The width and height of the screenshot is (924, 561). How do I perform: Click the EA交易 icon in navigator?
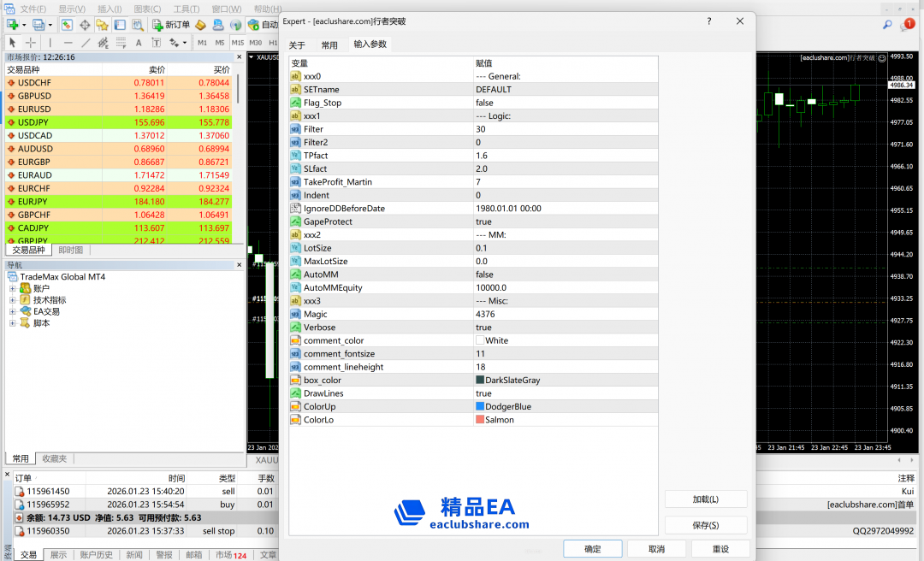[x=25, y=311]
